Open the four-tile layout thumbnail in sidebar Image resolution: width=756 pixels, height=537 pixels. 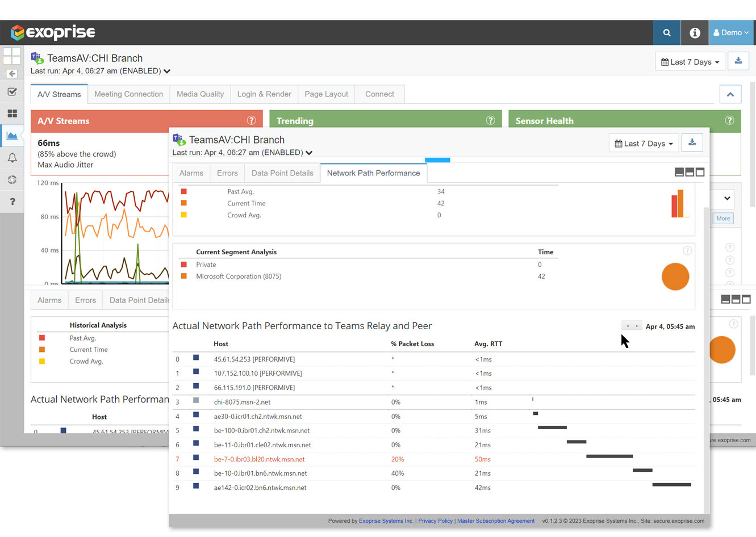tap(12, 56)
